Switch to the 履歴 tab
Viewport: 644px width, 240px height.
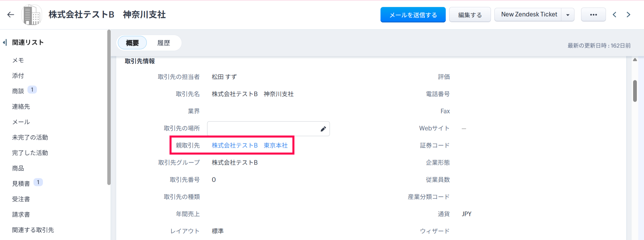[164, 43]
